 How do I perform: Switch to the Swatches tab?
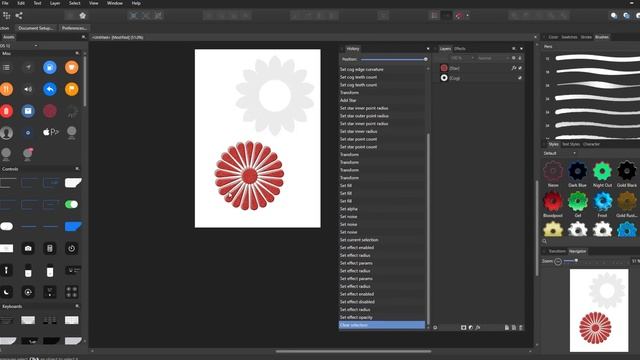(569, 37)
